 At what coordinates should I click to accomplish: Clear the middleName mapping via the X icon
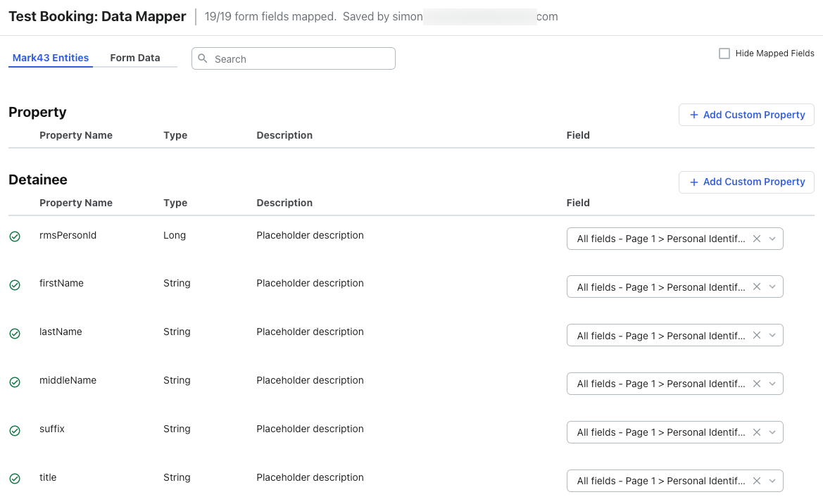coord(756,384)
